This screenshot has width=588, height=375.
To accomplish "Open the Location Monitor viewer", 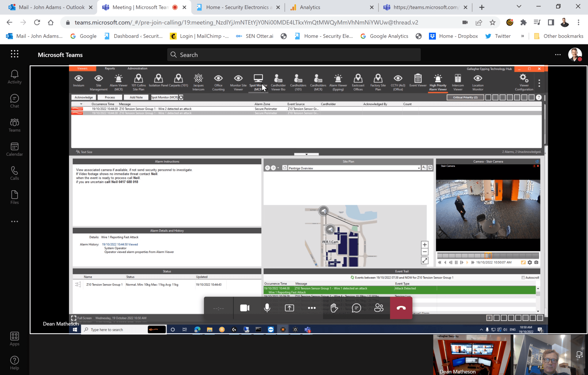I will [x=477, y=81].
